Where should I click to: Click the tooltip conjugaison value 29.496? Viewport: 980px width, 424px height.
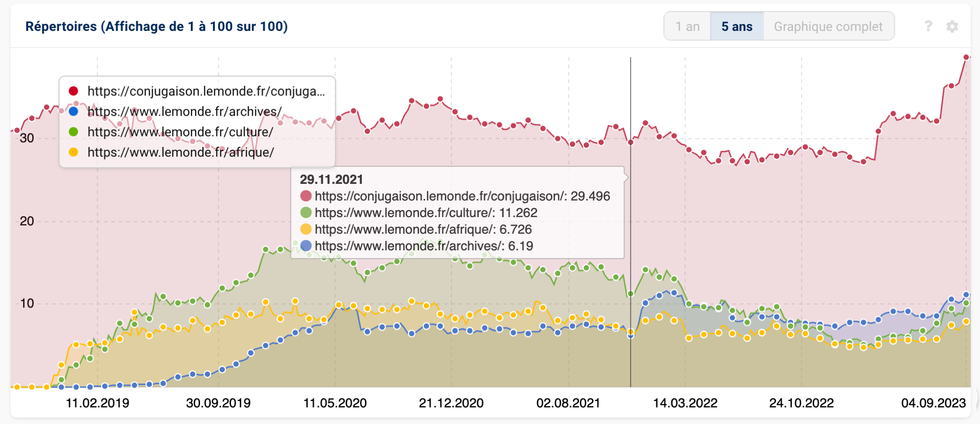tap(590, 196)
